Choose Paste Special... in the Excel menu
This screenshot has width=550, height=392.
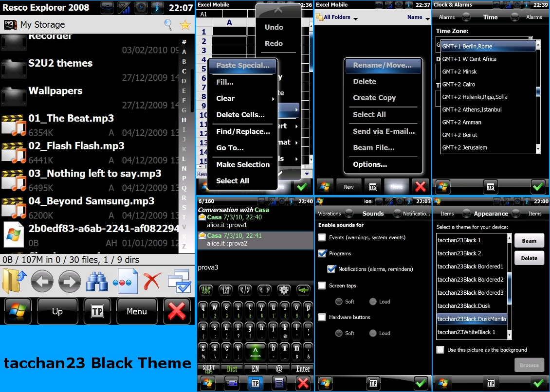pyautogui.click(x=243, y=66)
